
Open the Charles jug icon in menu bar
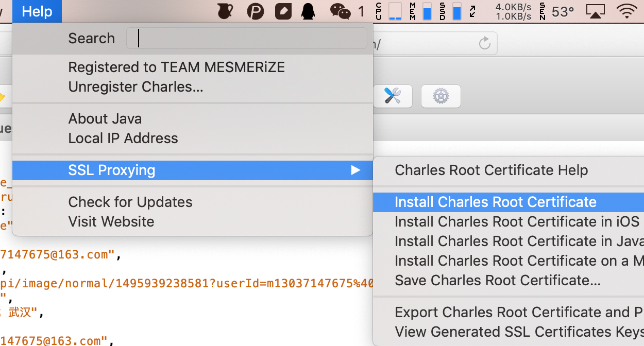click(225, 11)
